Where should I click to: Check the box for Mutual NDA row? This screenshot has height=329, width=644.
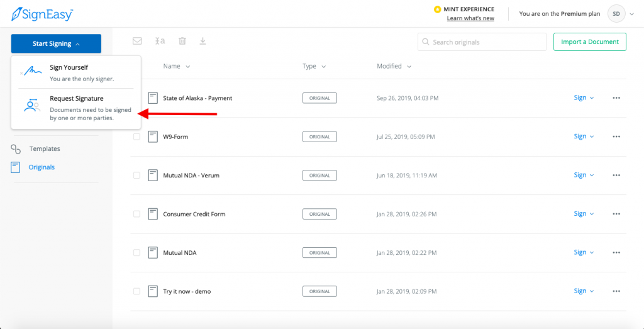tap(136, 253)
